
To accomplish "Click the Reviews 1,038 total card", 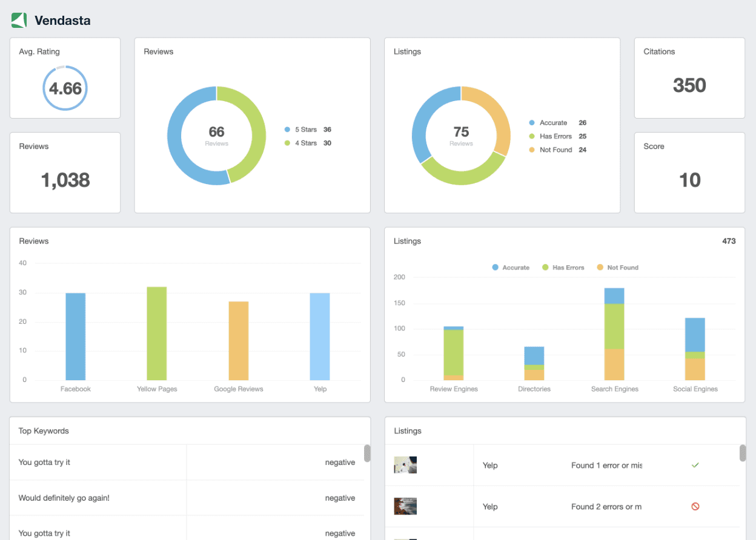I will click(65, 173).
